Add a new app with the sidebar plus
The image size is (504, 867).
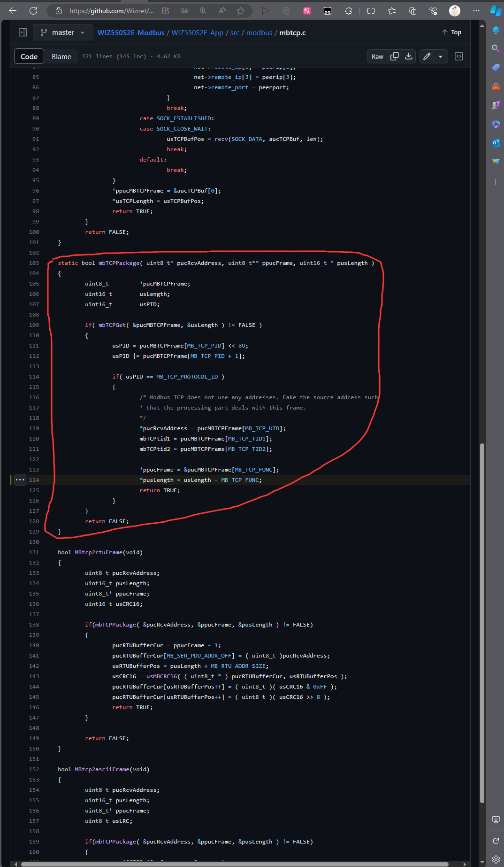pyautogui.click(x=496, y=182)
